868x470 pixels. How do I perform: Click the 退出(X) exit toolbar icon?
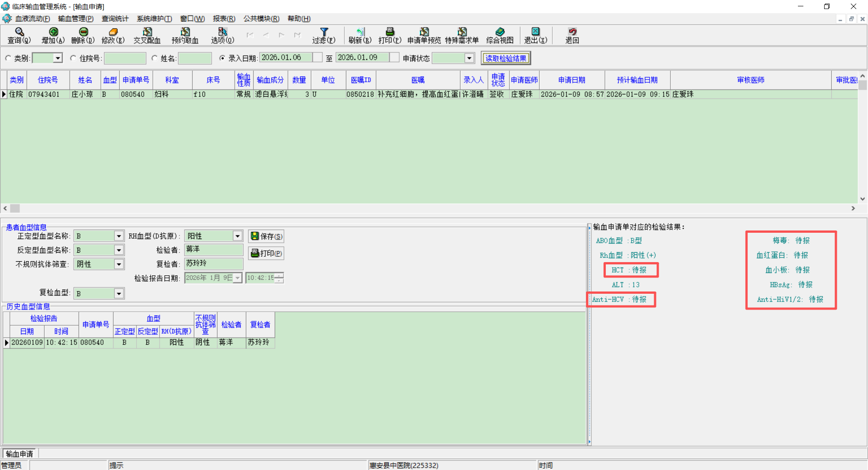click(536, 35)
